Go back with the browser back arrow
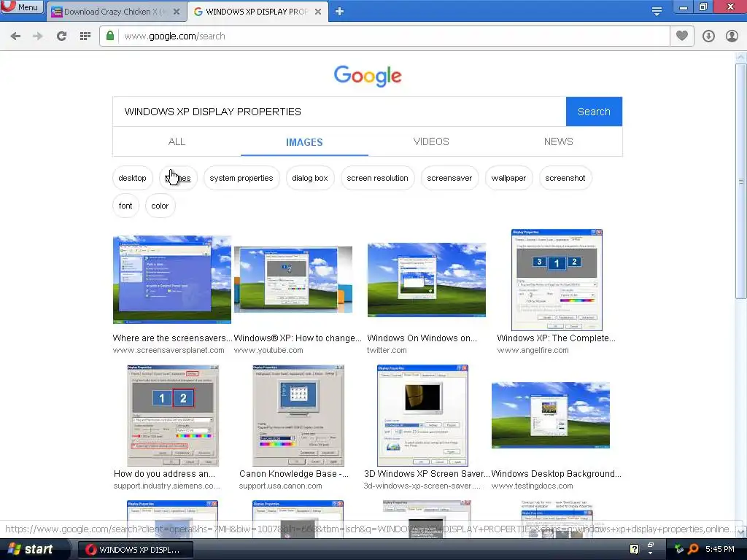 point(15,36)
